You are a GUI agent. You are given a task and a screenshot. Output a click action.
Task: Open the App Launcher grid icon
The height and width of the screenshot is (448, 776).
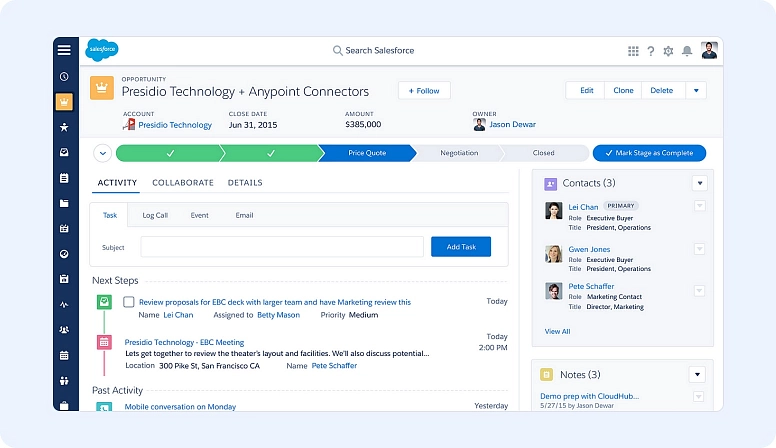point(633,51)
